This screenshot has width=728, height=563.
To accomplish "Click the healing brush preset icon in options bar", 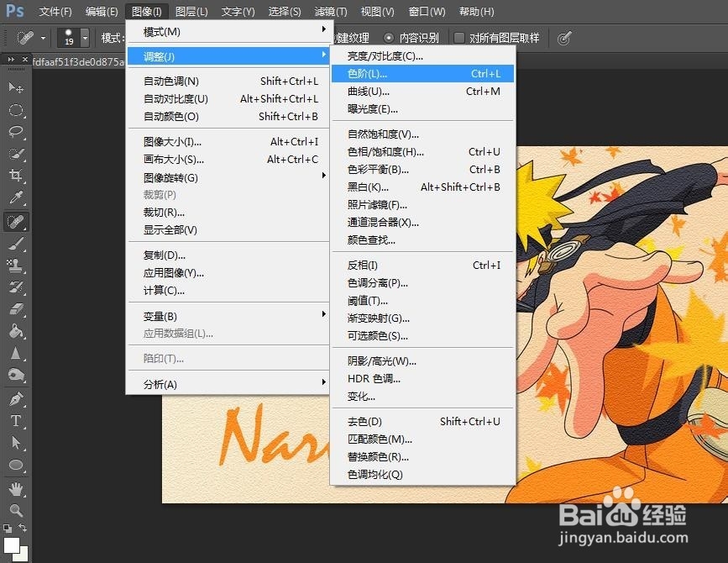I will (25, 38).
